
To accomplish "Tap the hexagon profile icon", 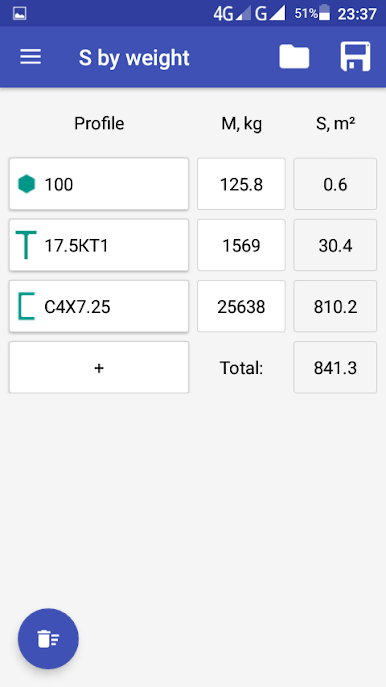I will click(26, 184).
